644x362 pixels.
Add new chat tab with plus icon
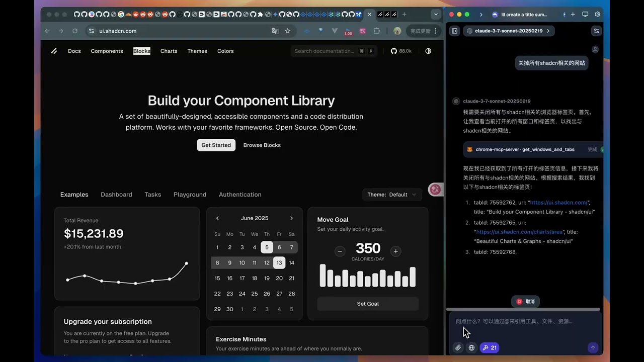point(573,15)
